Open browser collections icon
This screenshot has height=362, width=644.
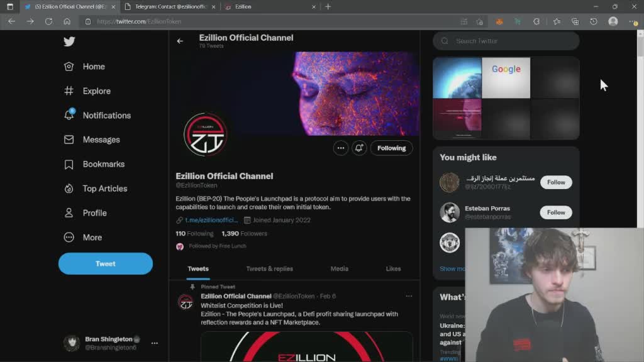[575, 21]
